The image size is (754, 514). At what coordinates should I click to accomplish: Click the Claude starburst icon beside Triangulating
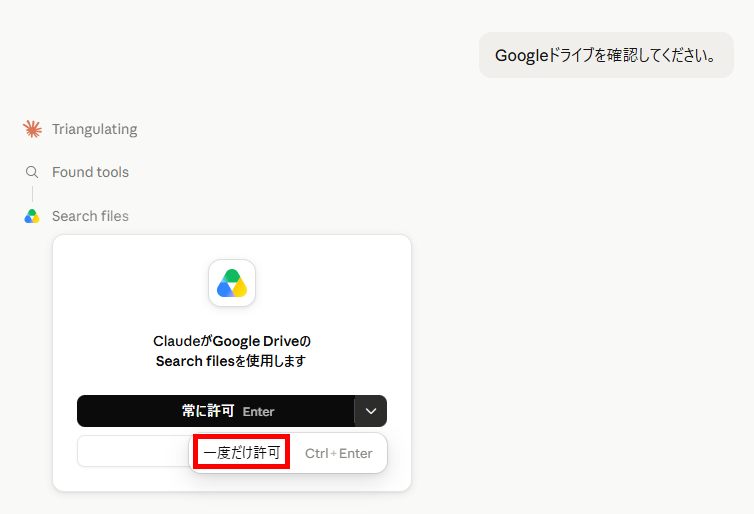tap(32, 129)
